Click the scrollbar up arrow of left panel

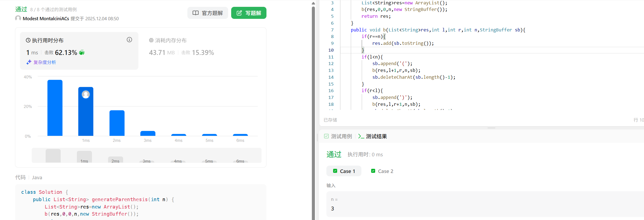314,3
